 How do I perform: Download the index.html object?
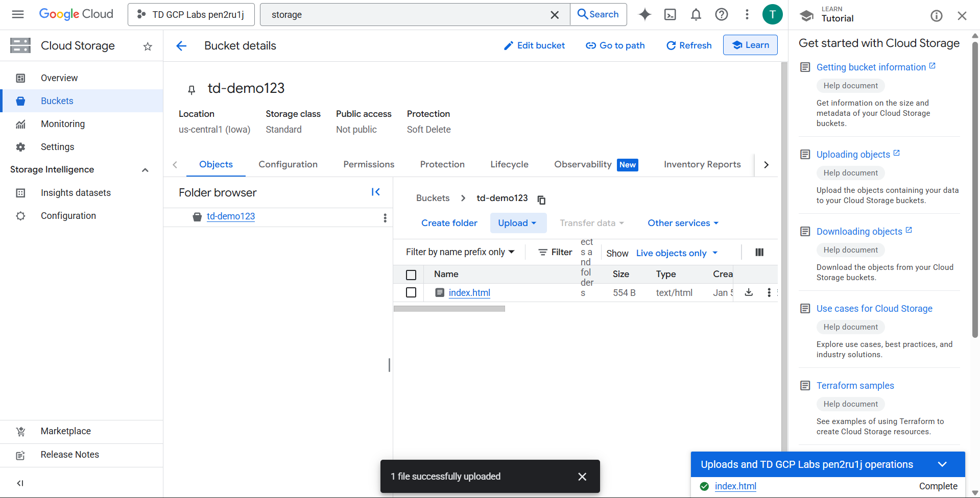click(x=749, y=292)
